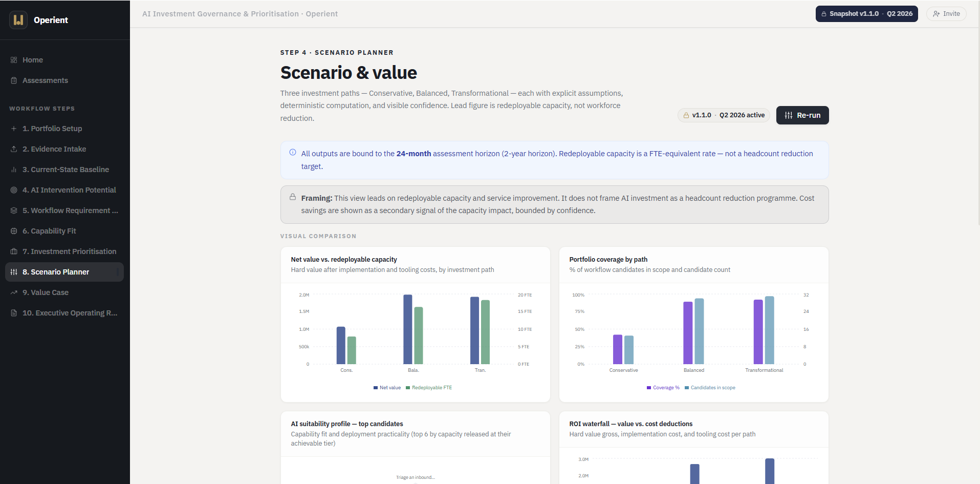Click the Transformational coverage bar
The width and height of the screenshot is (980, 484).
pos(758,332)
